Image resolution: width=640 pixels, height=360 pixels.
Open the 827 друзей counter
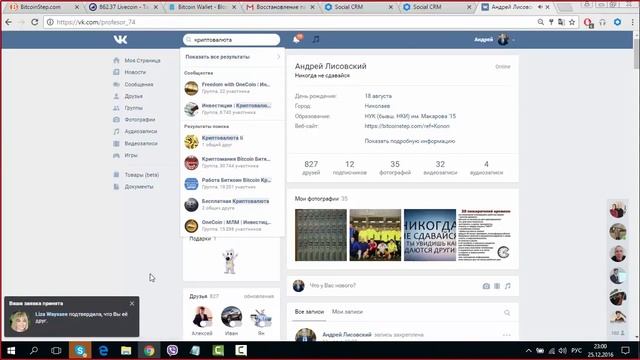(311, 167)
